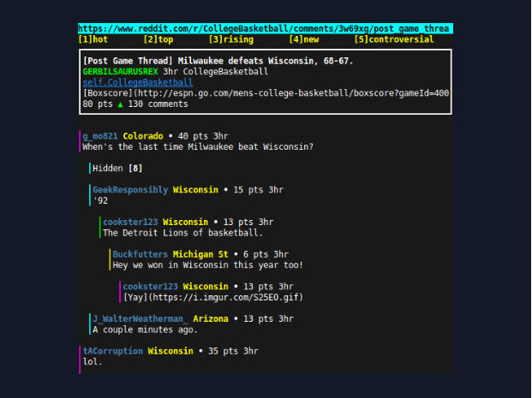Open the Yay imgur gif link

213,297
